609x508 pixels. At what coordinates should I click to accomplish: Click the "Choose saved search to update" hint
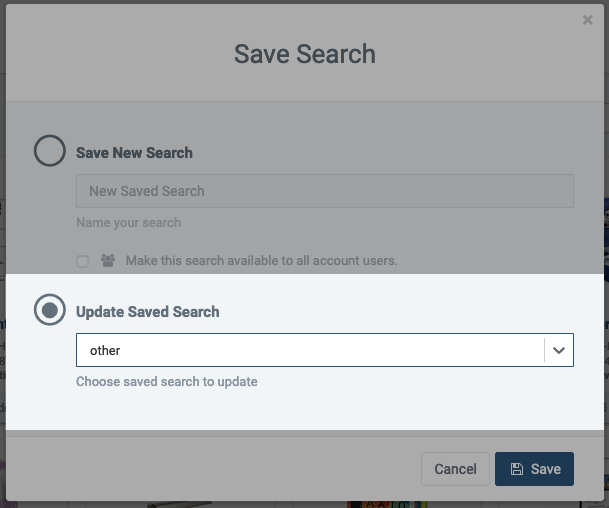[x=167, y=382]
